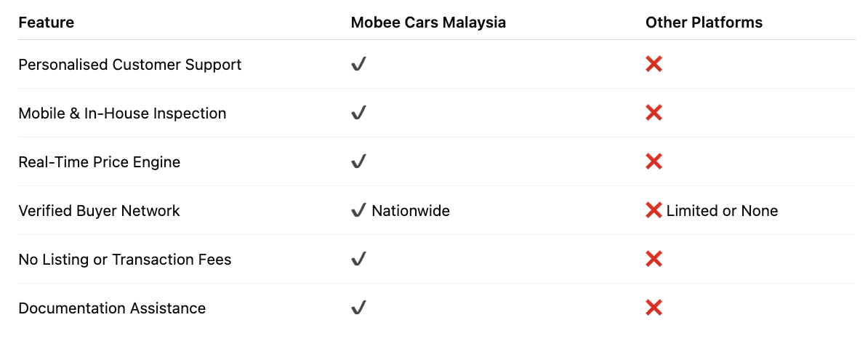868x352 pixels.
Task: Click the Limited or None text
Action: [723, 211]
